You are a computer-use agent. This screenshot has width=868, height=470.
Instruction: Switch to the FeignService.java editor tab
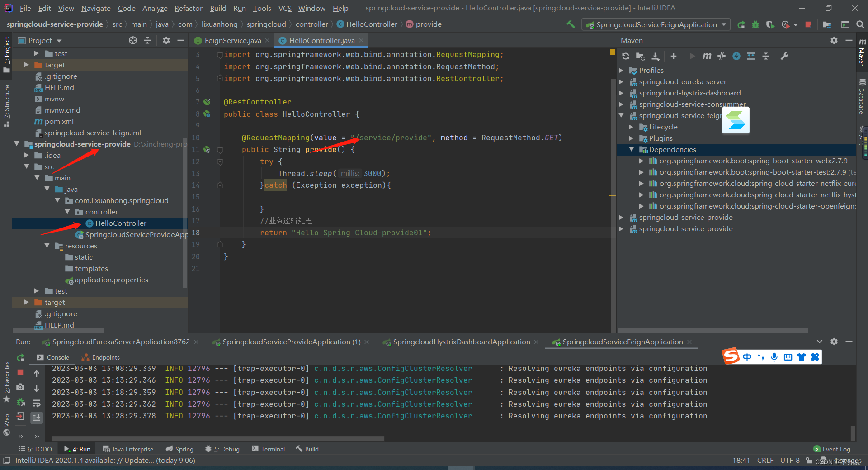tap(232, 41)
